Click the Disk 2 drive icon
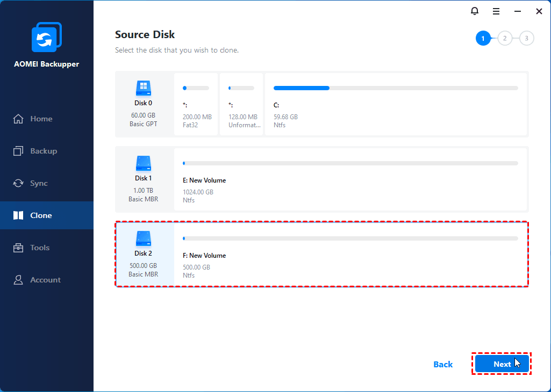 (x=143, y=238)
